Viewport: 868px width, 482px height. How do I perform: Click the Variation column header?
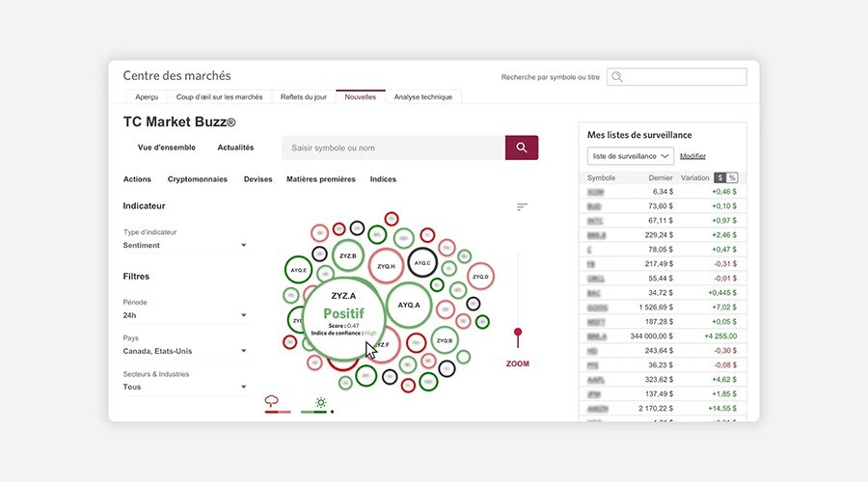694,177
